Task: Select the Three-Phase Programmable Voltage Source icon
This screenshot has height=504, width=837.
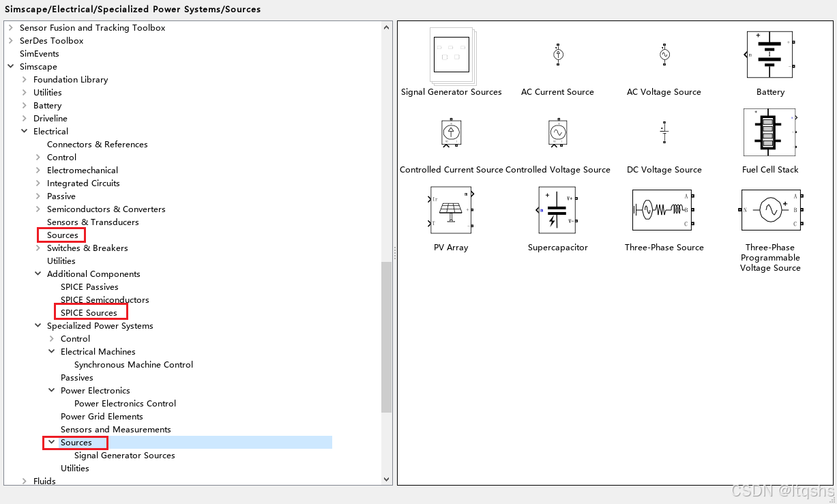Action: (771, 210)
